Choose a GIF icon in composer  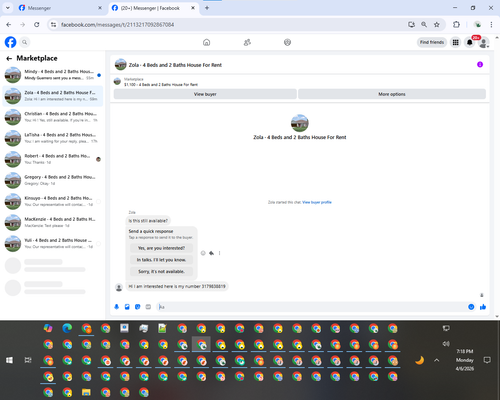pyautogui.click(x=148, y=307)
